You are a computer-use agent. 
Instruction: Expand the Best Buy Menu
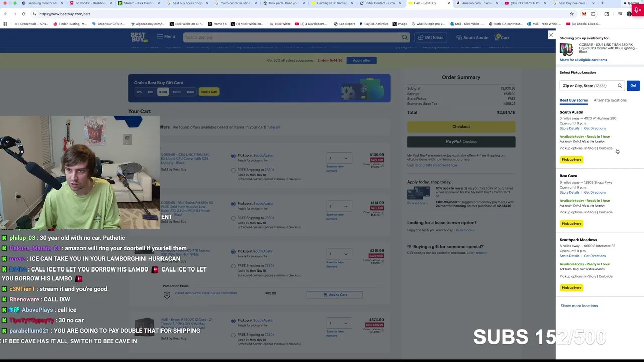pyautogui.click(x=166, y=36)
